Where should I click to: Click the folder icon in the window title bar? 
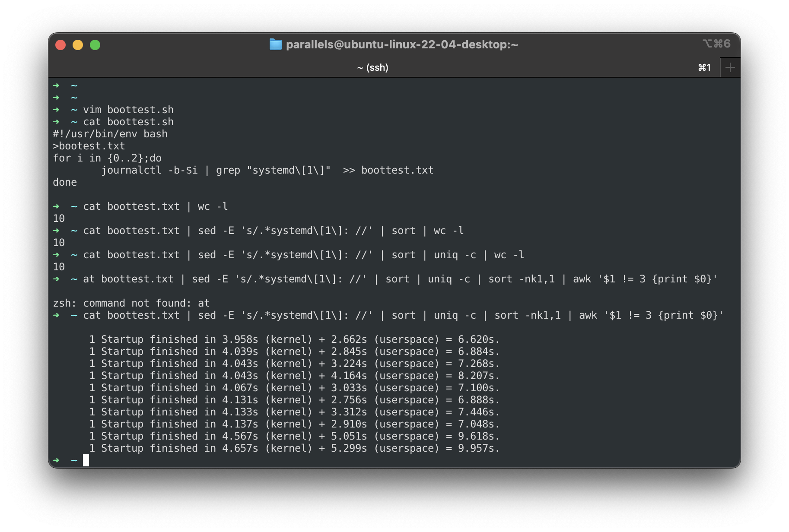pyautogui.click(x=275, y=44)
